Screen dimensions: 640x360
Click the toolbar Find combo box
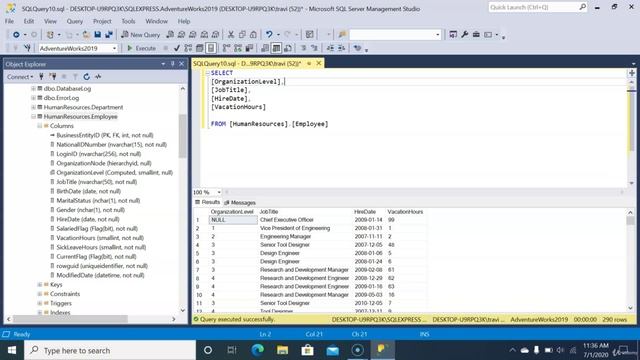(x=395, y=35)
